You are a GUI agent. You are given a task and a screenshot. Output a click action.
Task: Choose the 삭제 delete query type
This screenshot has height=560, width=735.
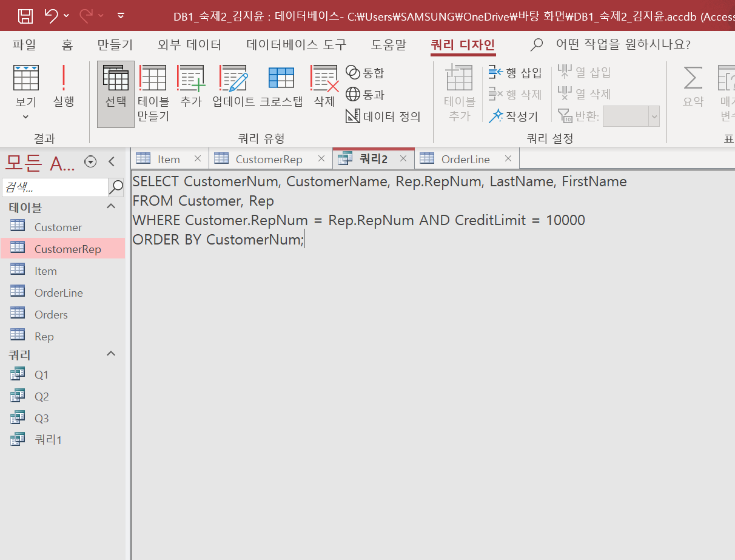point(324,87)
